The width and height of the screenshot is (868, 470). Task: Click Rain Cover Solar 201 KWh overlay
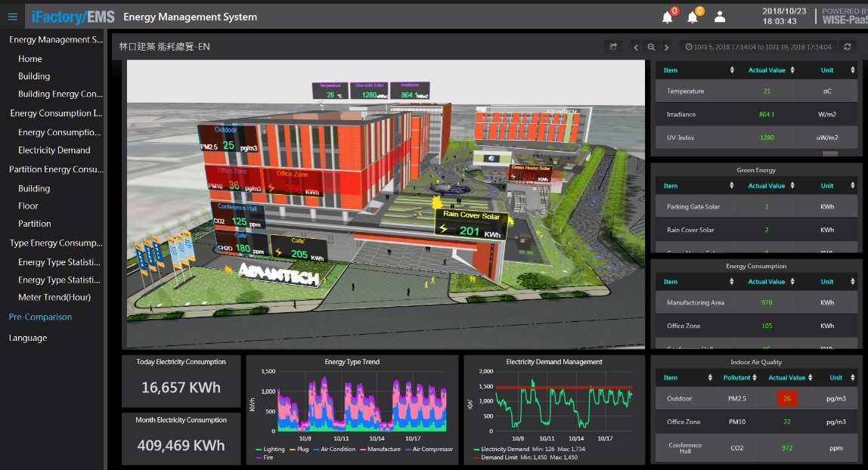[x=473, y=224]
